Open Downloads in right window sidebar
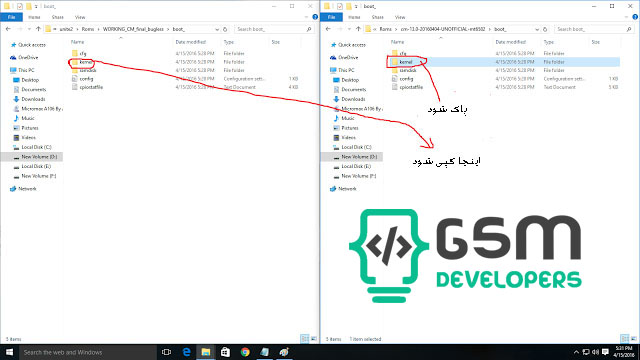Image resolution: width=640 pixels, height=360 pixels. tap(349, 99)
